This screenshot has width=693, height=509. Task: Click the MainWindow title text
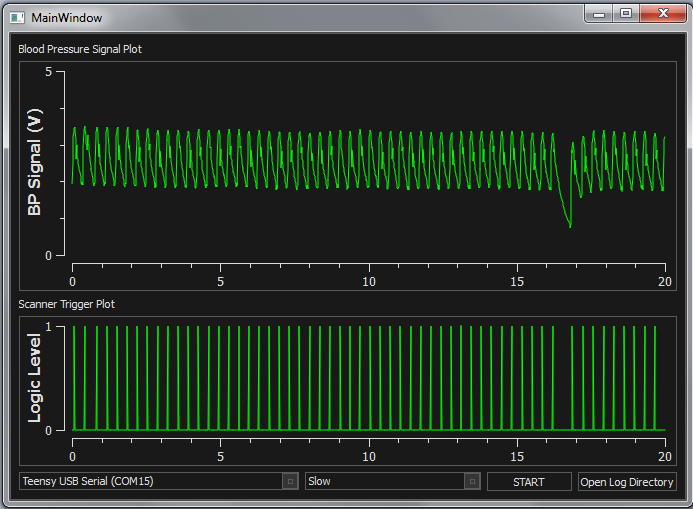click(x=67, y=18)
